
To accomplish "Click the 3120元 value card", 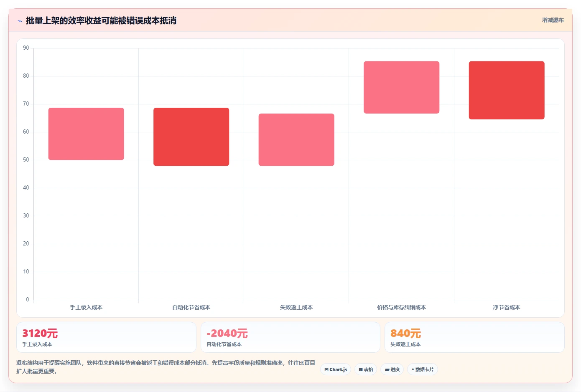I will (106, 337).
